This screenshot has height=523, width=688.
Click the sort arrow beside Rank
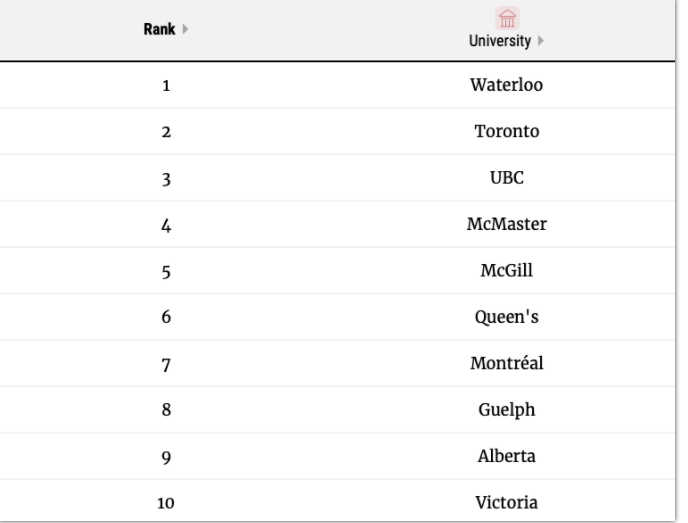coord(185,31)
